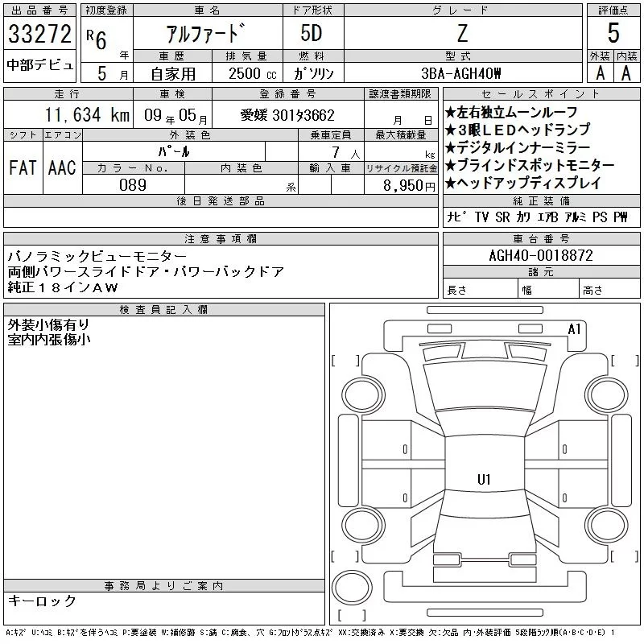Click the U1 dent mark on roof

(x=485, y=479)
